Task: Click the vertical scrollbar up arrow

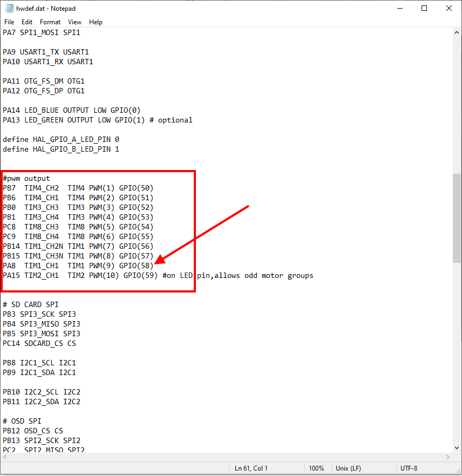Action: pyautogui.click(x=456, y=32)
